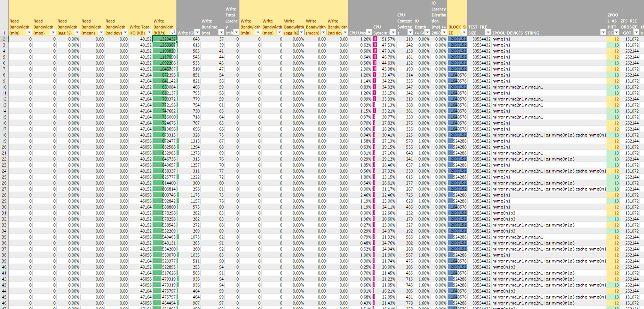The height and width of the screenshot is (309, 644).
Task: Select IO Depth cell 1.60% in row 19
Action: coord(422,141)
